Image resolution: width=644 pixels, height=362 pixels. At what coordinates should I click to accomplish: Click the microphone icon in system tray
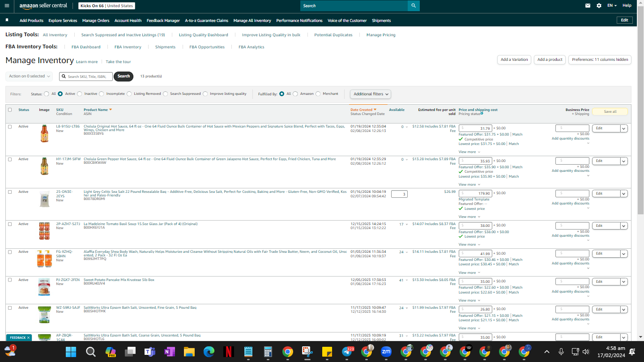coord(561,352)
